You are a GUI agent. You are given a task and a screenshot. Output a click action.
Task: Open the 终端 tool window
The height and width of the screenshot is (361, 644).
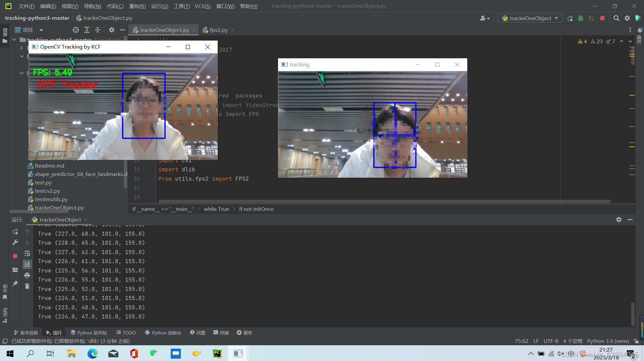tap(221, 333)
